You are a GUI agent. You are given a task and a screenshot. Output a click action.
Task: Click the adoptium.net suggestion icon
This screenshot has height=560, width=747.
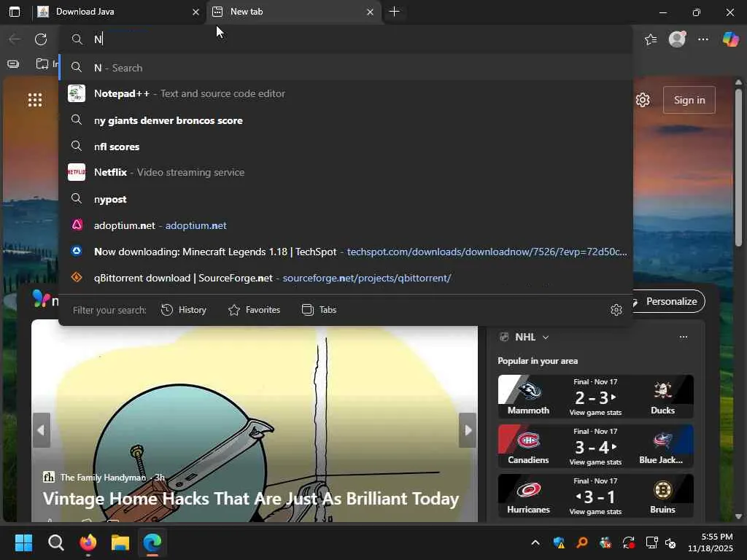(x=77, y=225)
